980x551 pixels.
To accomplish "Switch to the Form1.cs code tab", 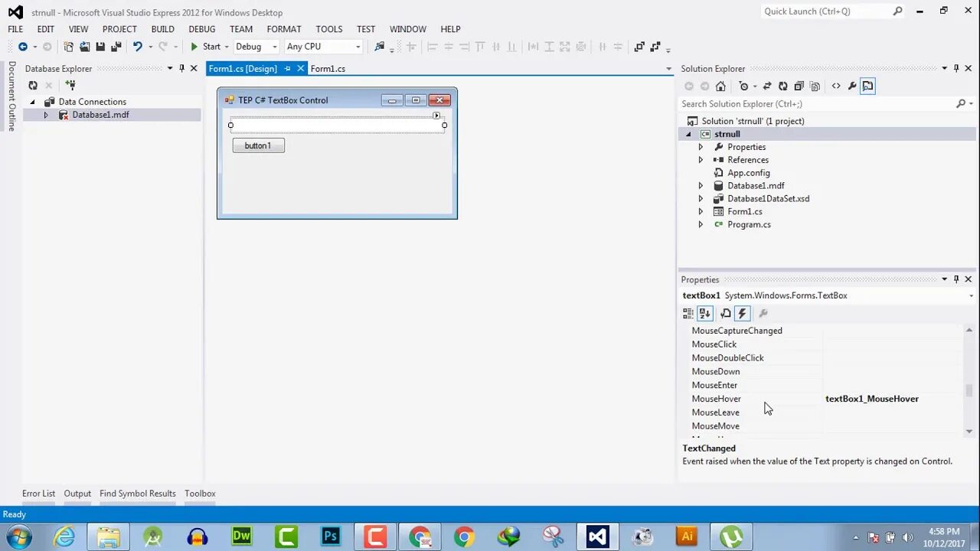I will click(x=328, y=69).
